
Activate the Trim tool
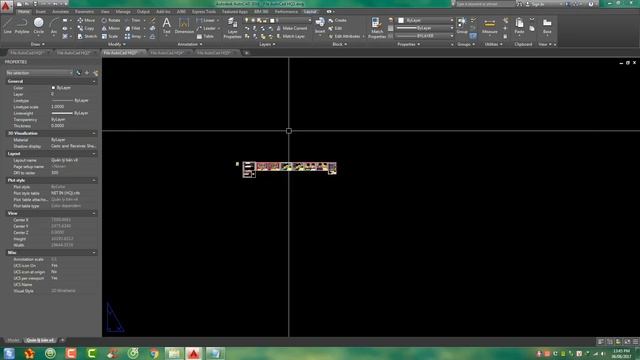tap(133, 20)
